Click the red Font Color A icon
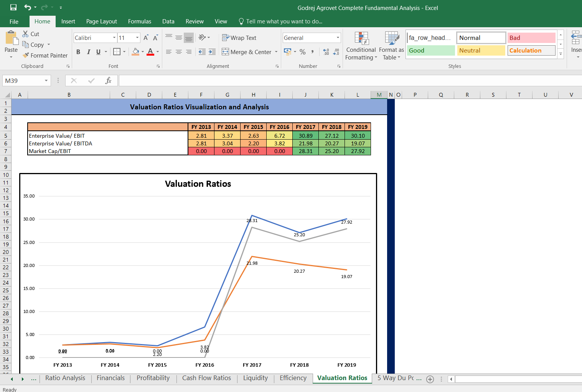 (x=150, y=51)
